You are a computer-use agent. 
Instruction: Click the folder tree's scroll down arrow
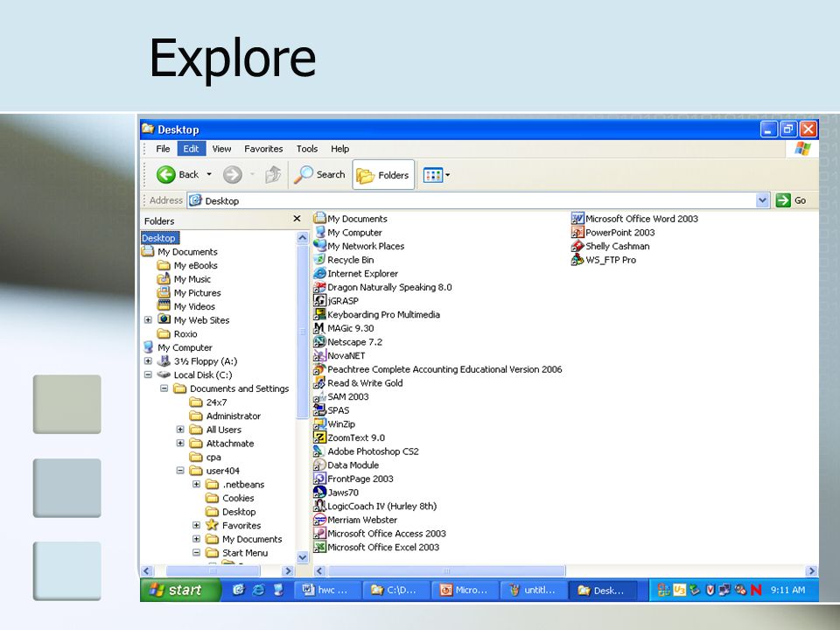302,557
